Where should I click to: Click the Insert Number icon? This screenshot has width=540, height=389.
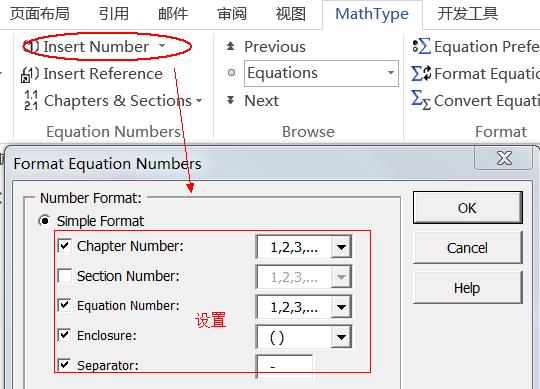click(x=32, y=47)
